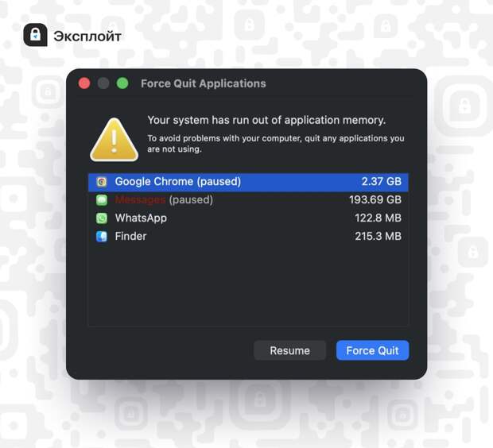
Task: Click empty area of the application list
Action: click(x=248, y=286)
